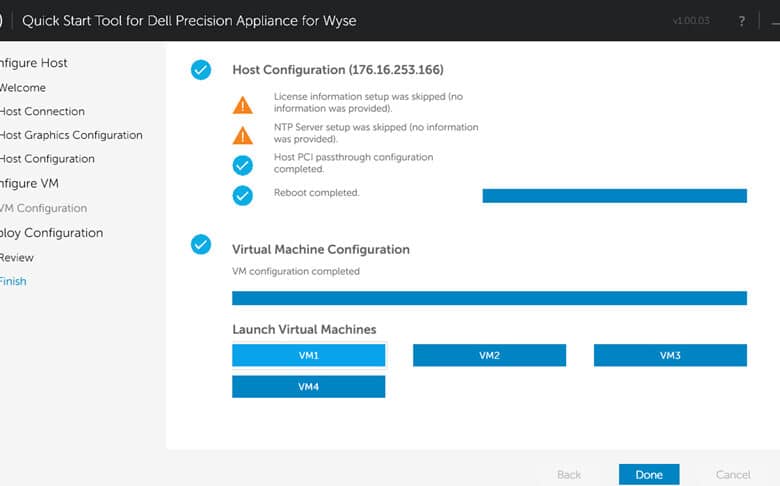Image resolution: width=780 pixels, height=486 pixels.
Task: Go to the Review step
Action: coord(17,258)
